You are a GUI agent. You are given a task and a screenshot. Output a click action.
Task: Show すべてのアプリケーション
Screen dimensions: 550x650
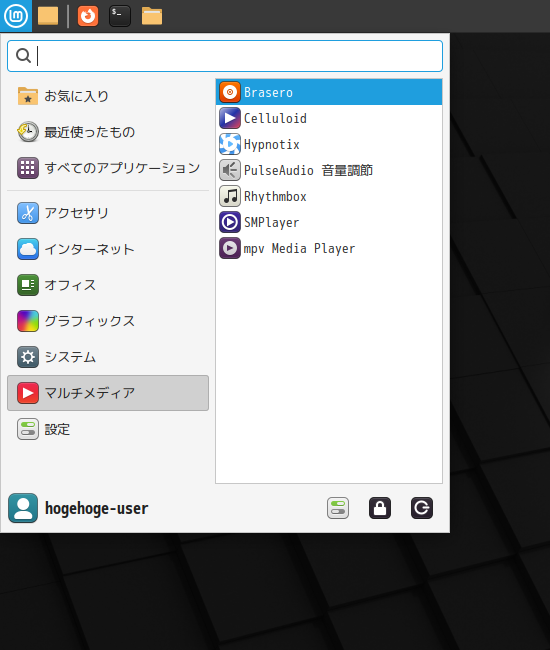(108, 168)
